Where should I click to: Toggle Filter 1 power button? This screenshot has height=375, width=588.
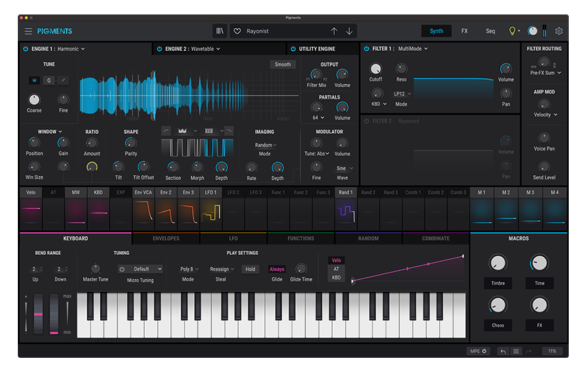point(366,49)
